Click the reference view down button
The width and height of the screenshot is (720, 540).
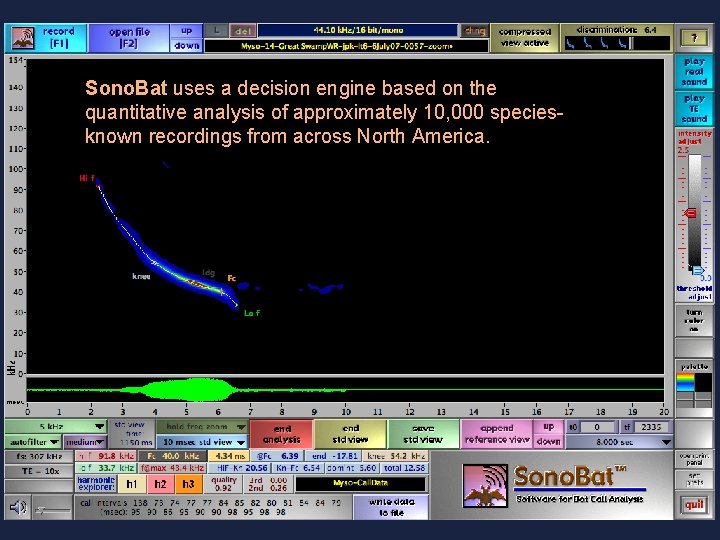[548, 441]
